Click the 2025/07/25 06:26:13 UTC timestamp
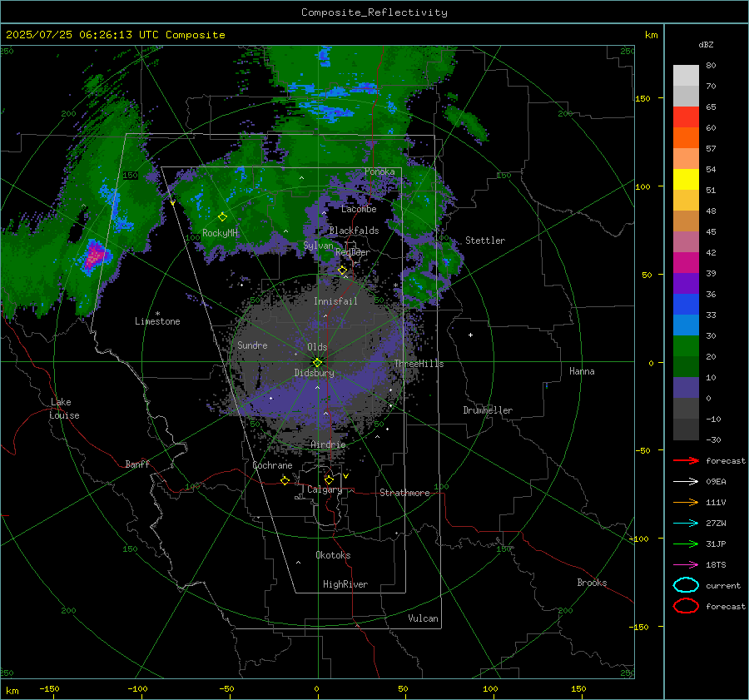This screenshot has height=700, width=749. point(82,35)
